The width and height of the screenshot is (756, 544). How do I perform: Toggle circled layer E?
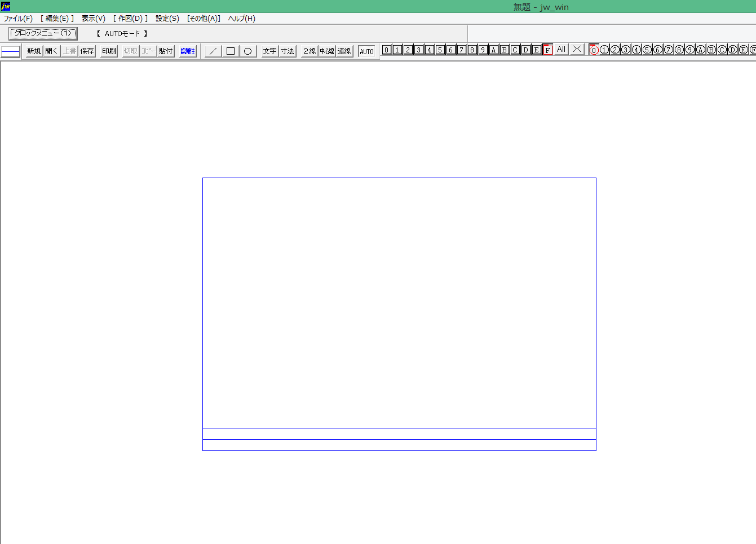744,50
